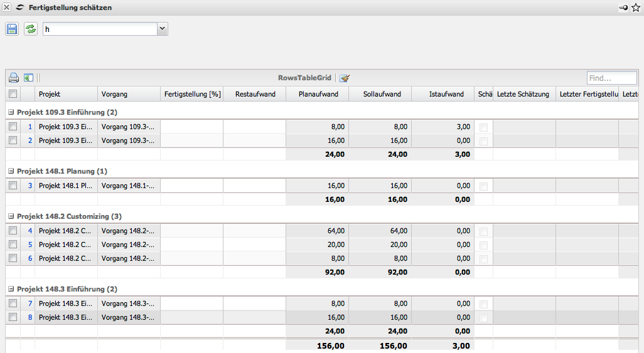Click Restaufwand cell in row 3
The height and width of the screenshot is (353, 644).
(254, 186)
